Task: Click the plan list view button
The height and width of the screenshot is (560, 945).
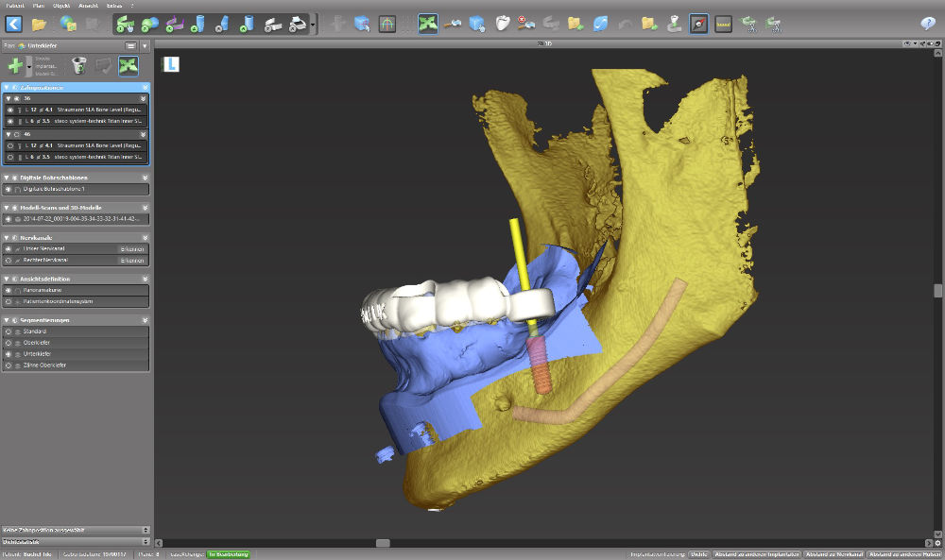Action: 130,45
